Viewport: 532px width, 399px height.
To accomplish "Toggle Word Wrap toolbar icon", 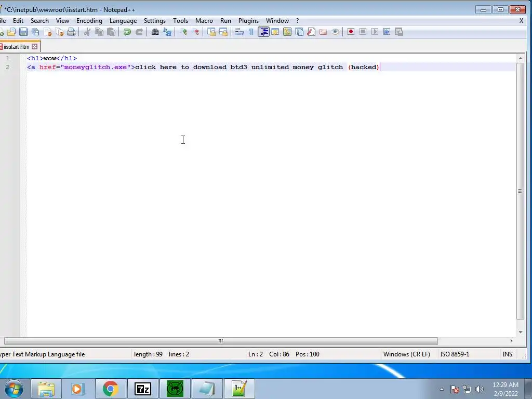I will (239, 32).
